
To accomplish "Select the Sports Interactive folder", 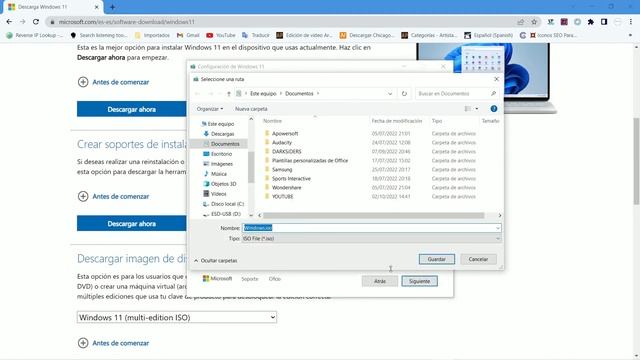I will pos(291,178).
